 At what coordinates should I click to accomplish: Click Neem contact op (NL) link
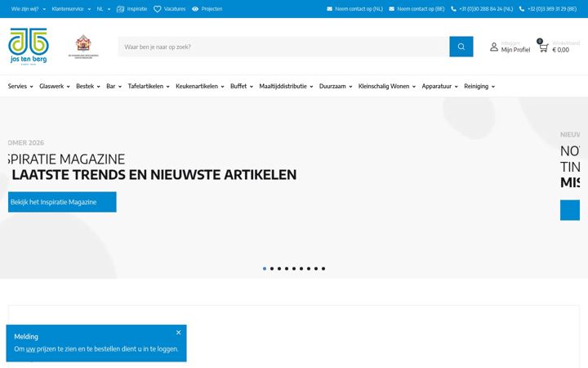point(359,9)
